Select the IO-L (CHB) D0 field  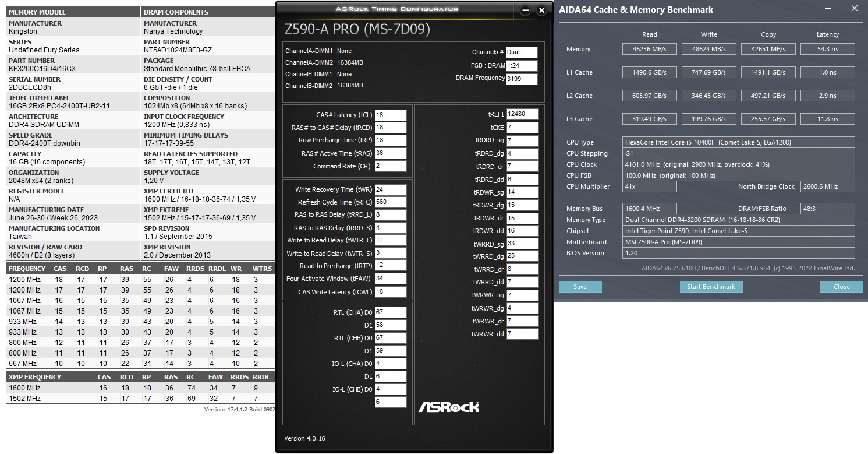(x=391, y=389)
